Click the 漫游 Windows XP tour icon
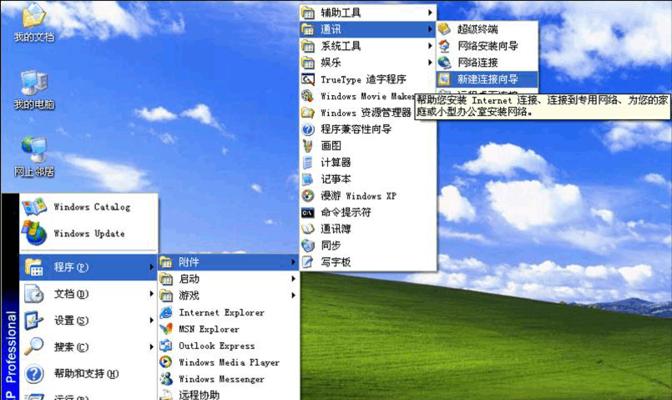 tap(308, 196)
